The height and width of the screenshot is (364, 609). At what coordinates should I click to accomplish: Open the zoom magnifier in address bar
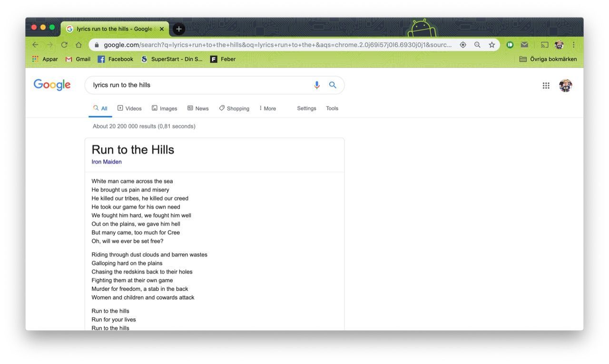[477, 45]
